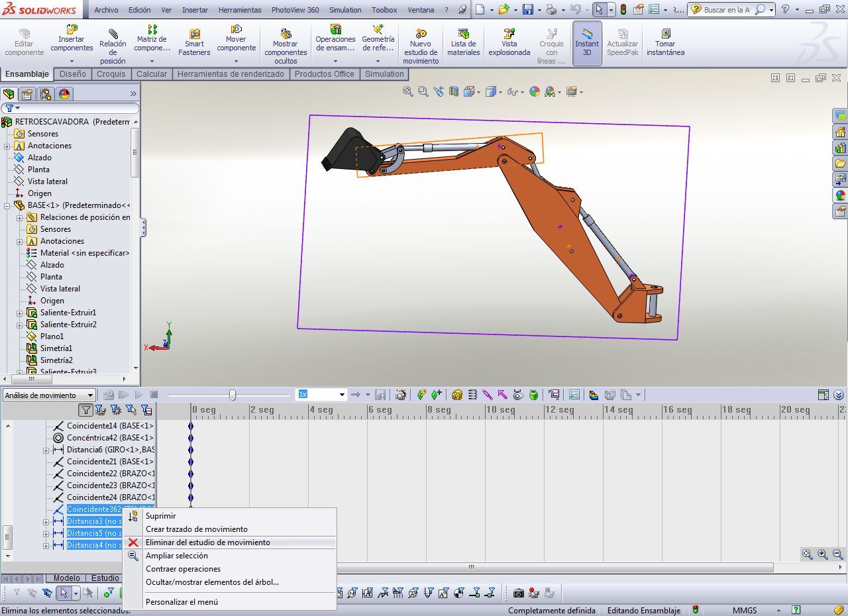This screenshot has width=848, height=616.
Task: Click edit appearance color ball icon
Action: tap(535, 92)
